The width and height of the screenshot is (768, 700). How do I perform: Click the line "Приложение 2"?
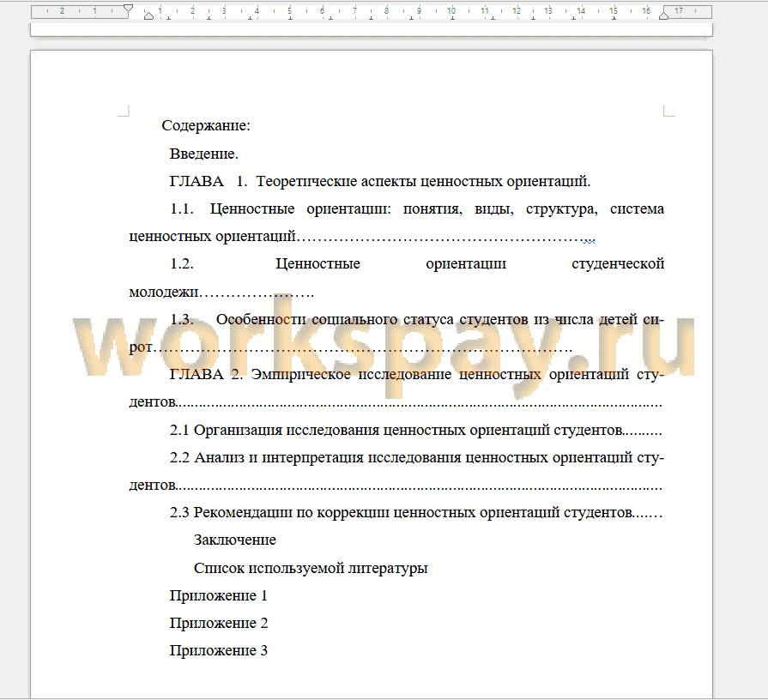pos(219,623)
